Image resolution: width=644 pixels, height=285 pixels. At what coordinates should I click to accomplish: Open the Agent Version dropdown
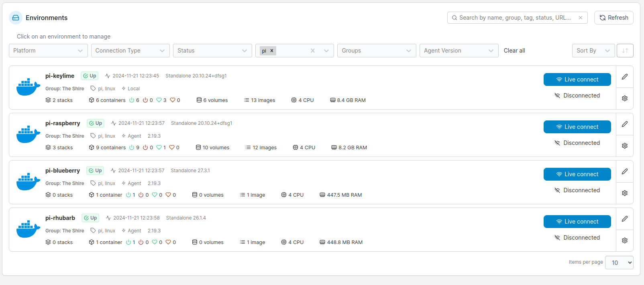click(x=459, y=51)
